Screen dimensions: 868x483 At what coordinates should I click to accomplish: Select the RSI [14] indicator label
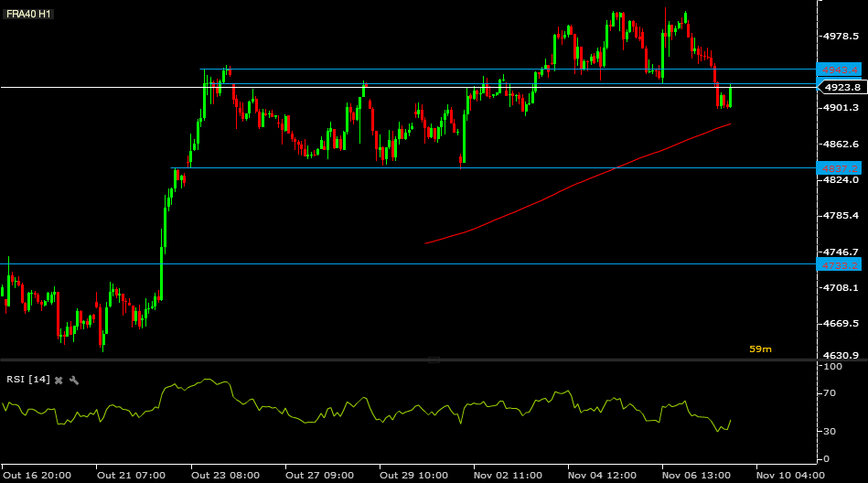28,380
